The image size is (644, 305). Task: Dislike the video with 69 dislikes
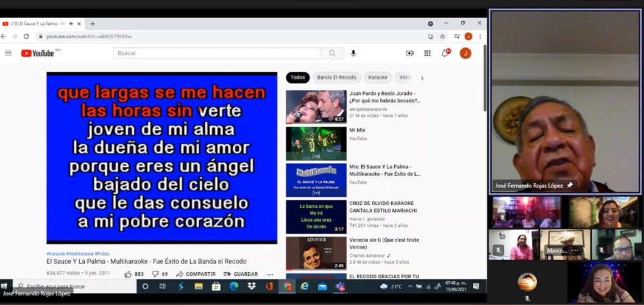coord(160,274)
